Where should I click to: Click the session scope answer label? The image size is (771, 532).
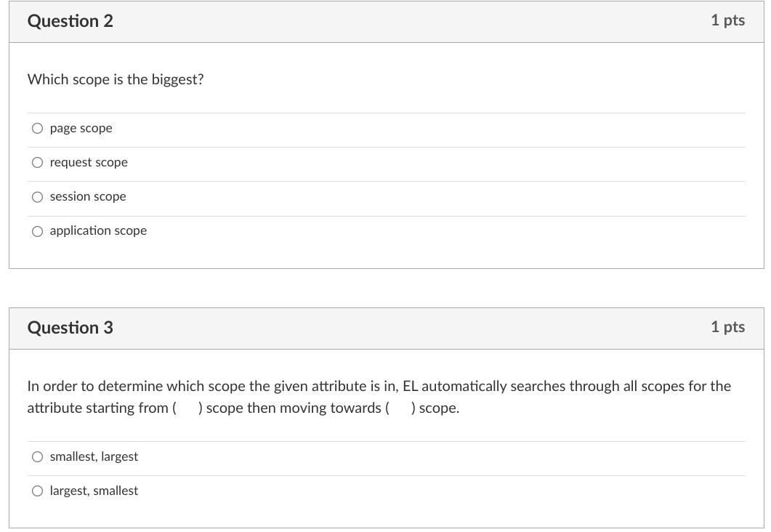(87, 196)
